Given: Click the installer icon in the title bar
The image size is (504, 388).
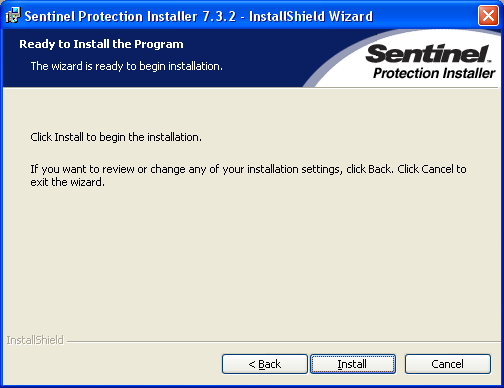Looking at the screenshot, I should pyautogui.click(x=13, y=15).
